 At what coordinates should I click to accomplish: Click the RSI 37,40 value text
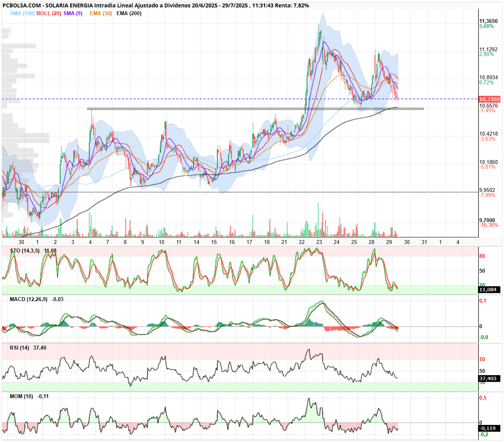tap(40, 348)
